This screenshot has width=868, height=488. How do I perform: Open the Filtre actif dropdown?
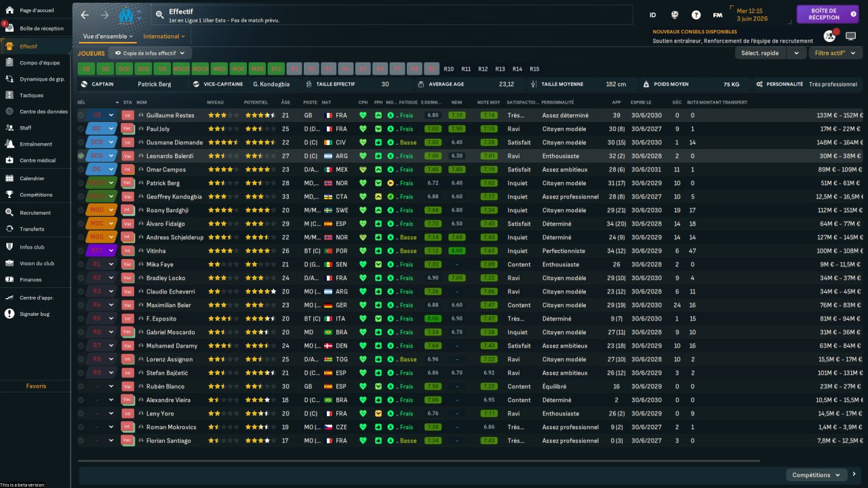pyautogui.click(x=833, y=53)
